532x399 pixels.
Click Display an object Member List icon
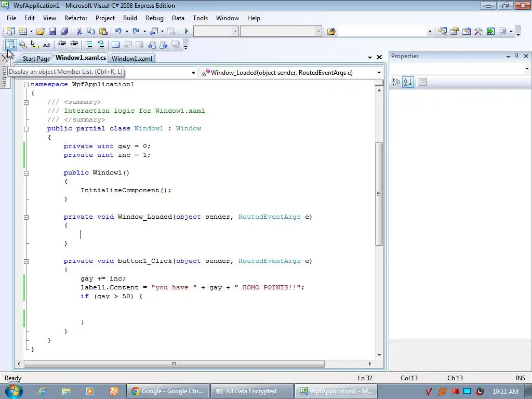[x=10, y=45]
